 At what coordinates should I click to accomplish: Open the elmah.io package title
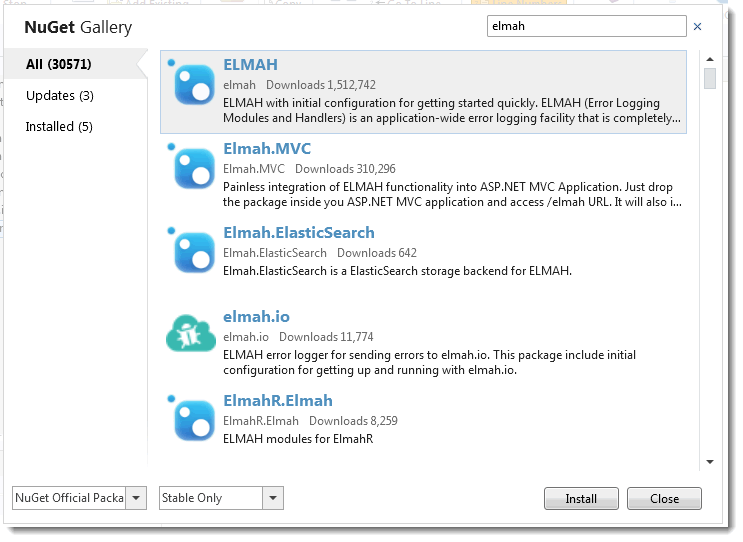256,316
